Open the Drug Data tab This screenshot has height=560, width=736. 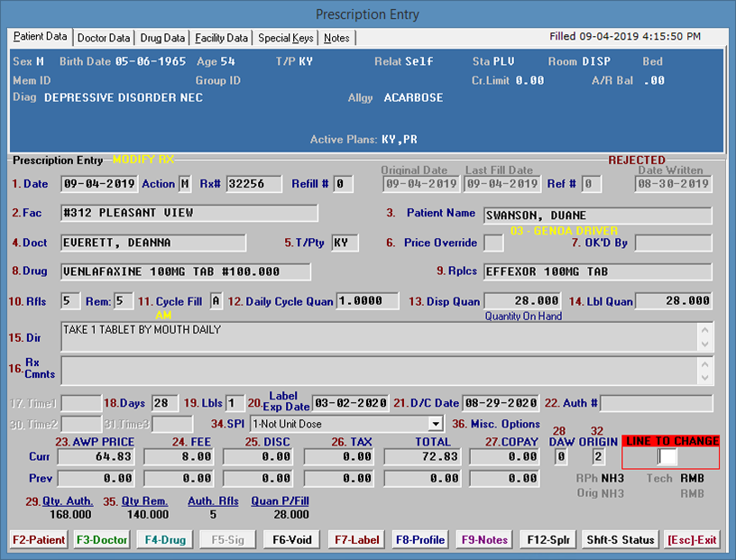[163, 38]
